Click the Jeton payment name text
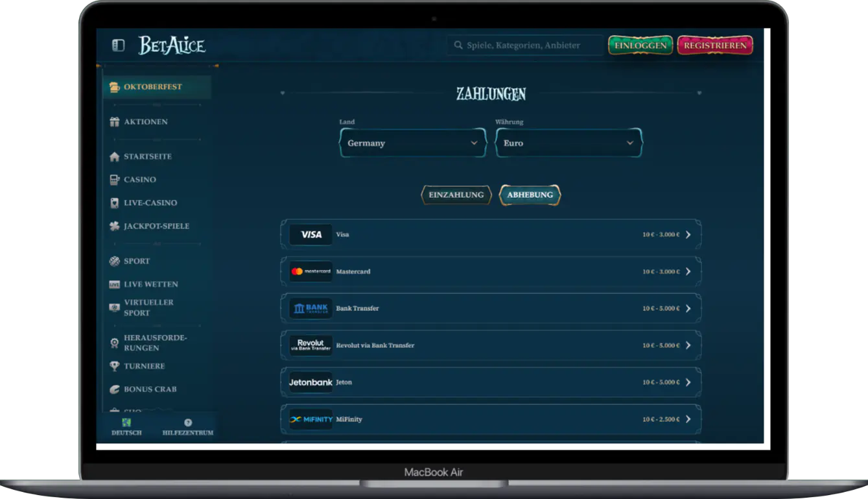Viewport: 868px width, 499px height. click(344, 383)
